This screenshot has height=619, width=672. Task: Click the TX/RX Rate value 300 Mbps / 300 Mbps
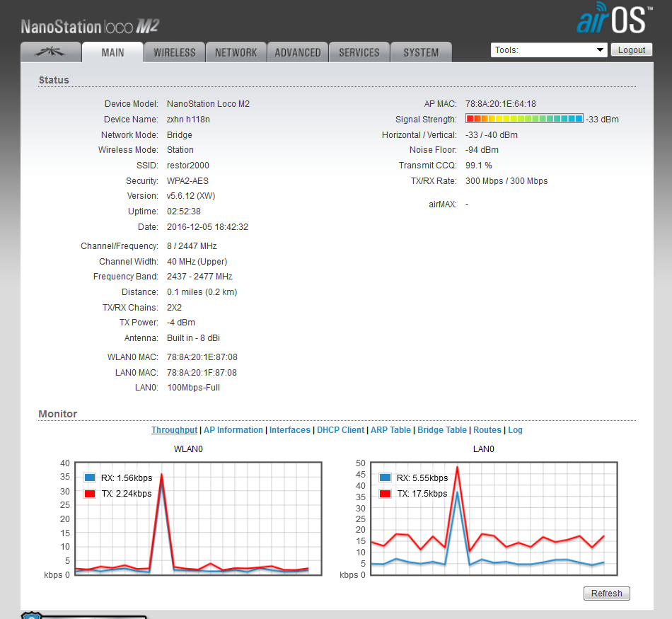506,181
